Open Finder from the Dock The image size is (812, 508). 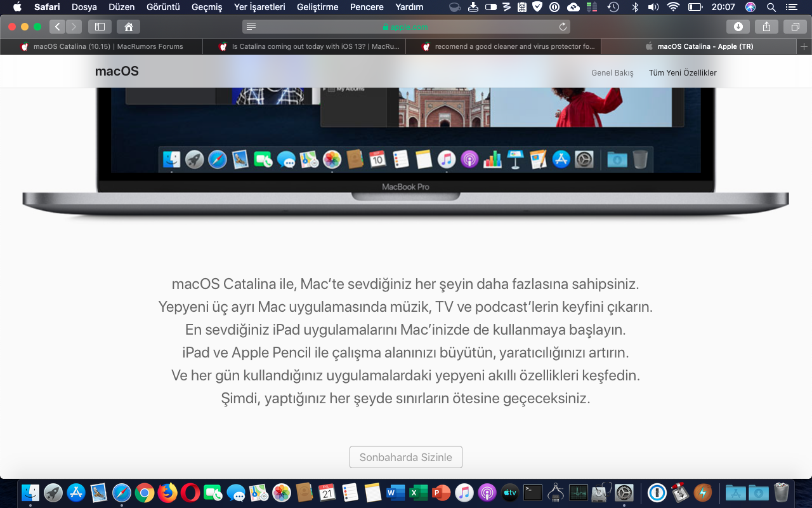(30, 492)
